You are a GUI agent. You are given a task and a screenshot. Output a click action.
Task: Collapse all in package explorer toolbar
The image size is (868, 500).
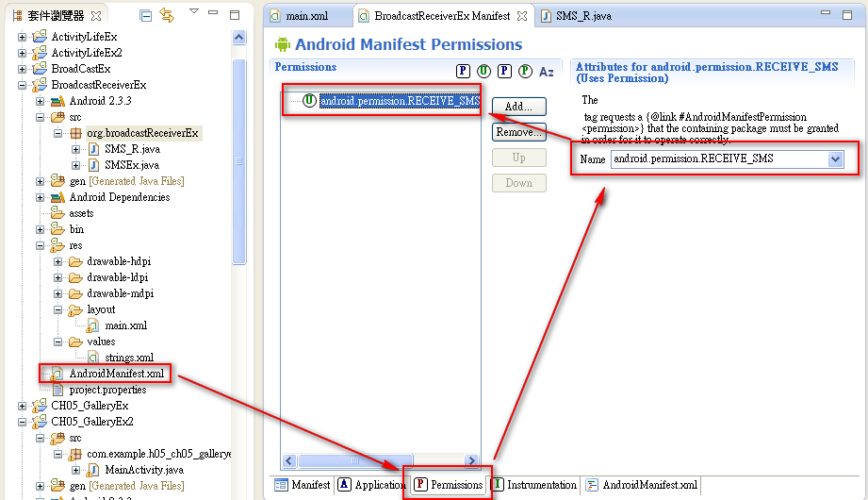point(145,16)
